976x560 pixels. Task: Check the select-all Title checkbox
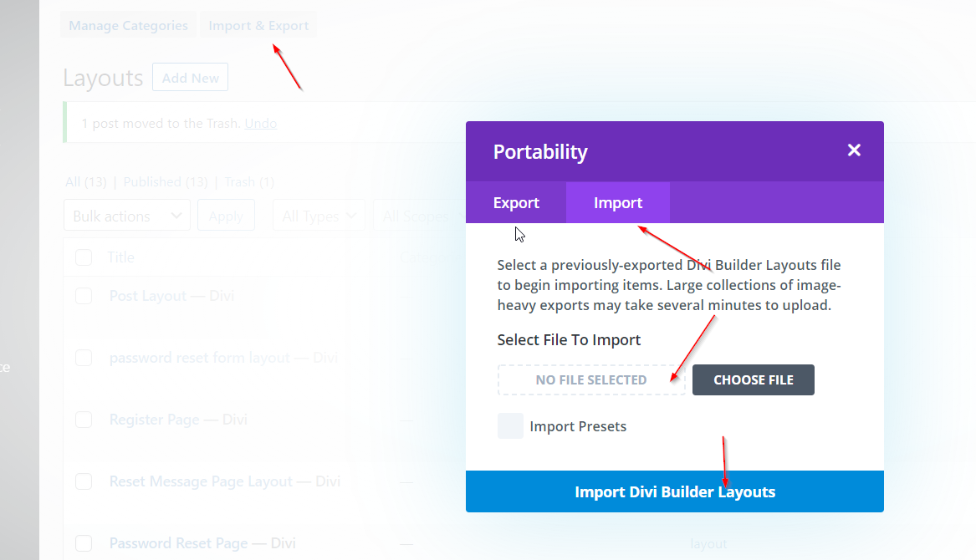(84, 257)
